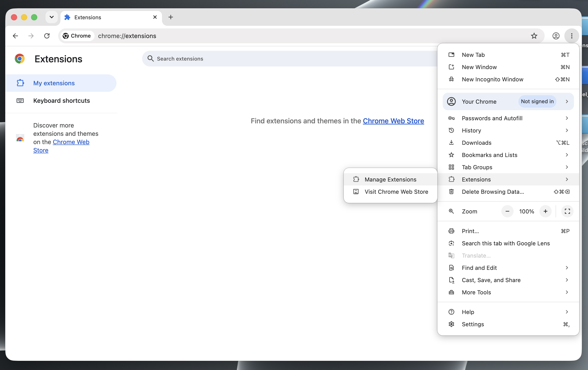Choose New Window from the menu
Image resolution: width=588 pixels, height=370 pixels.
tap(508, 67)
